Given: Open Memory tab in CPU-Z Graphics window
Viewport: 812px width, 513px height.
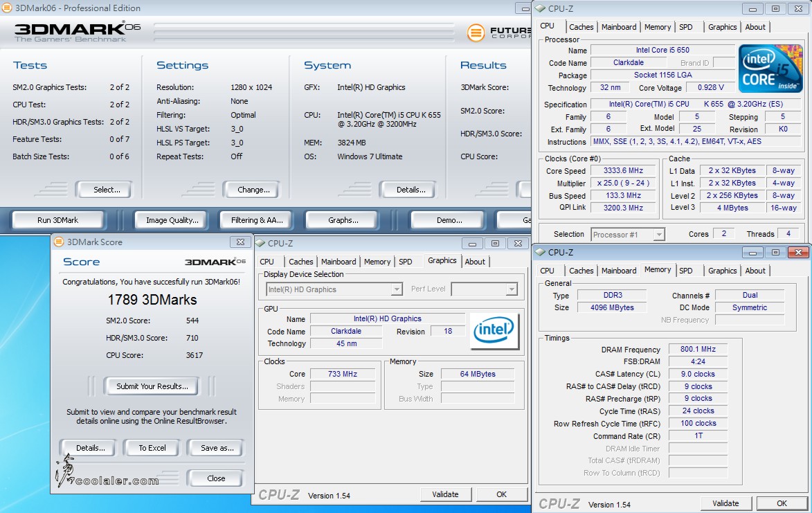Looking at the screenshot, I should [x=377, y=262].
